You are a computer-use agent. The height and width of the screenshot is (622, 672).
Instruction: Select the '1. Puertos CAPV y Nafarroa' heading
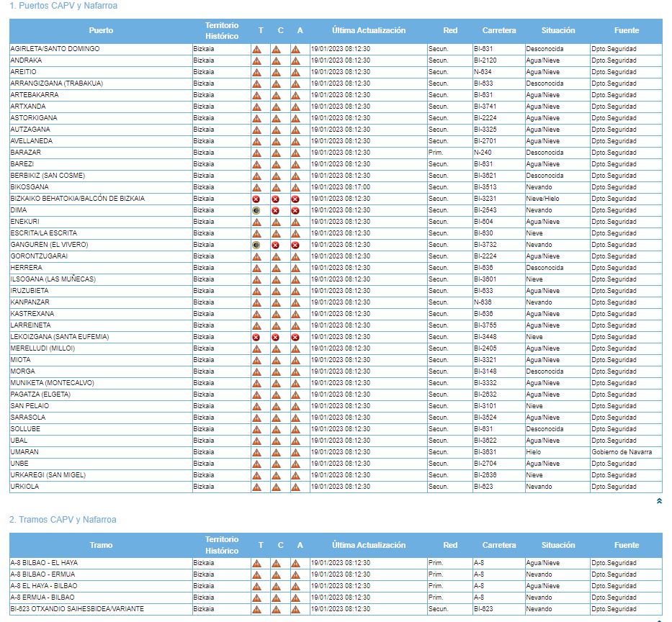(x=63, y=6)
